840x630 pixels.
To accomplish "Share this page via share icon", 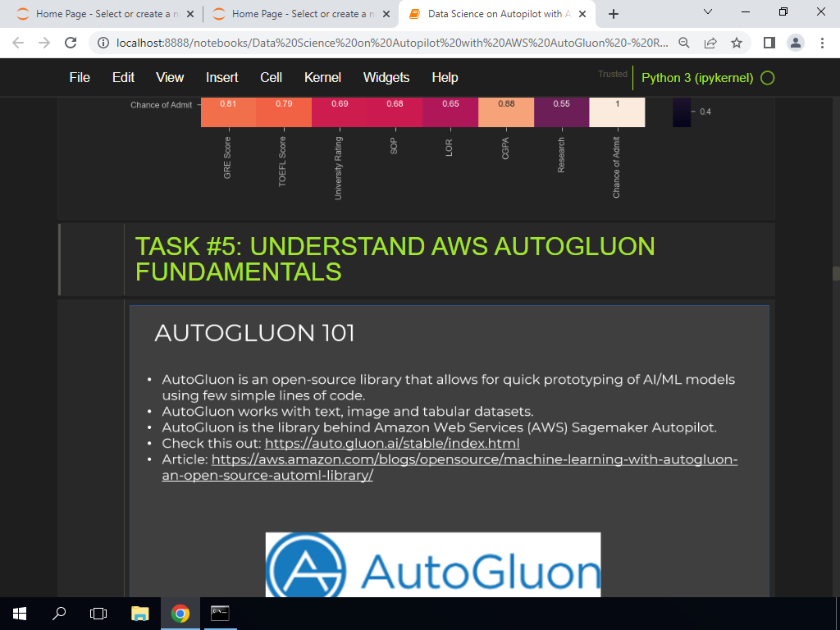I will 710,43.
